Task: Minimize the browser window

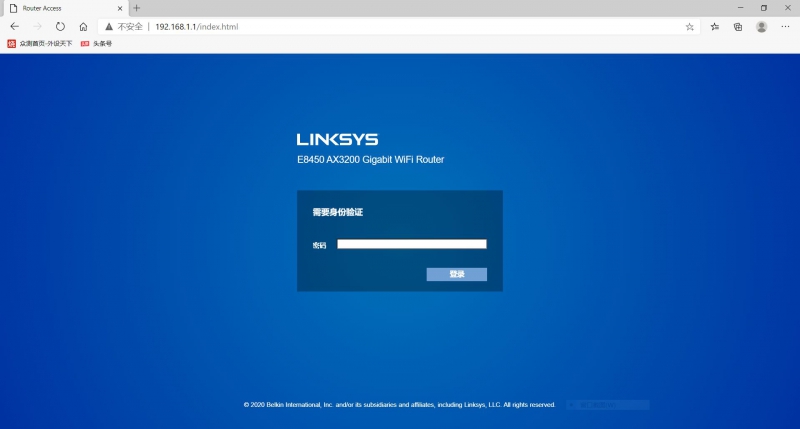Action: [x=740, y=8]
